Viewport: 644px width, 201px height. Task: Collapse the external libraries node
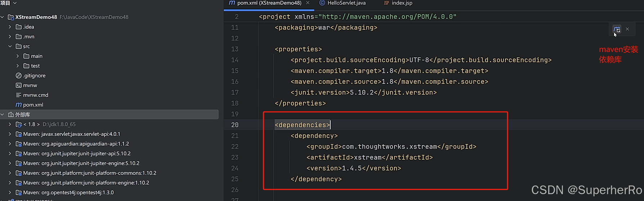[3, 114]
